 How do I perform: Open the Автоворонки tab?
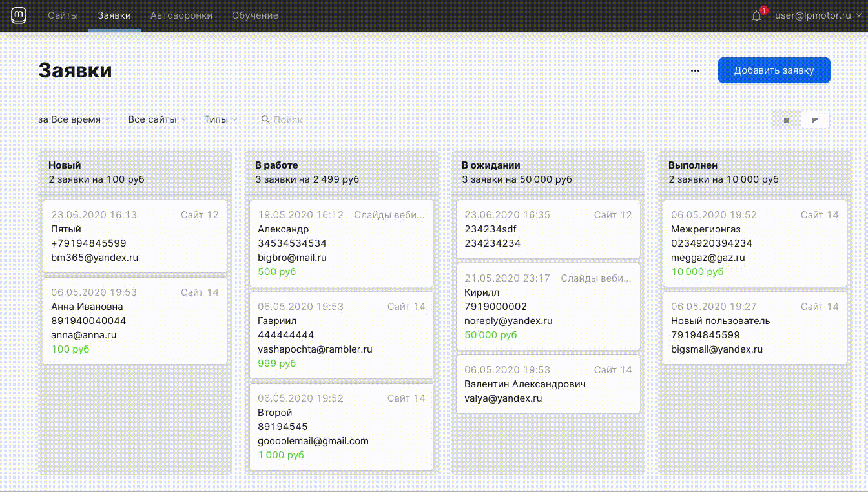click(x=181, y=15)
